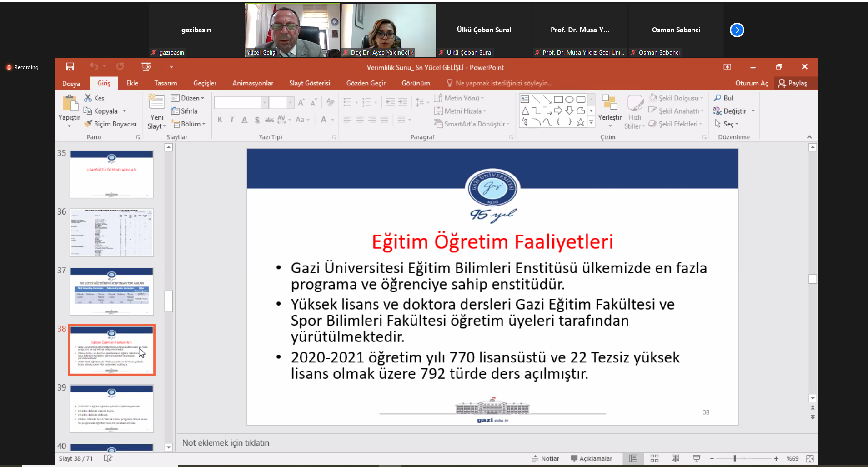This screenshot has height=467, width=868.
Task: Toggle strikethrough abc formatting
Action: pyautogui.click(x=269, y=120)
